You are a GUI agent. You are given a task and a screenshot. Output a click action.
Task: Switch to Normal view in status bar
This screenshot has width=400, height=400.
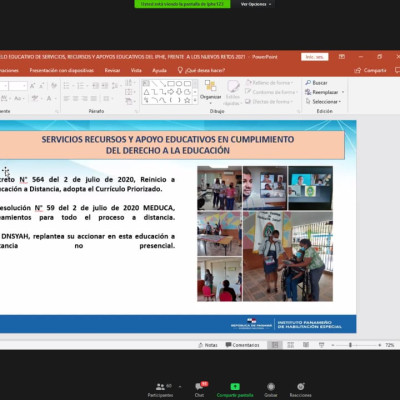coord(275,345)
